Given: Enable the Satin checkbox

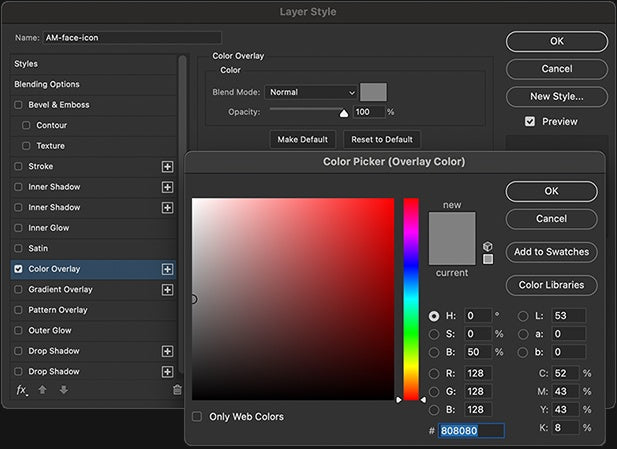Looking at the screenshot, I should [x=18, y=248].
